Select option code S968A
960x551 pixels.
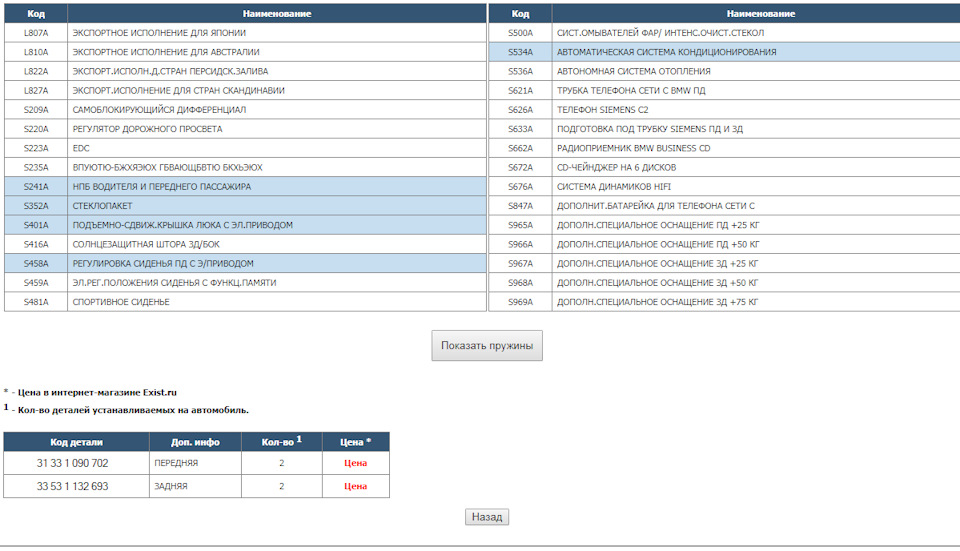coord(520,282)
